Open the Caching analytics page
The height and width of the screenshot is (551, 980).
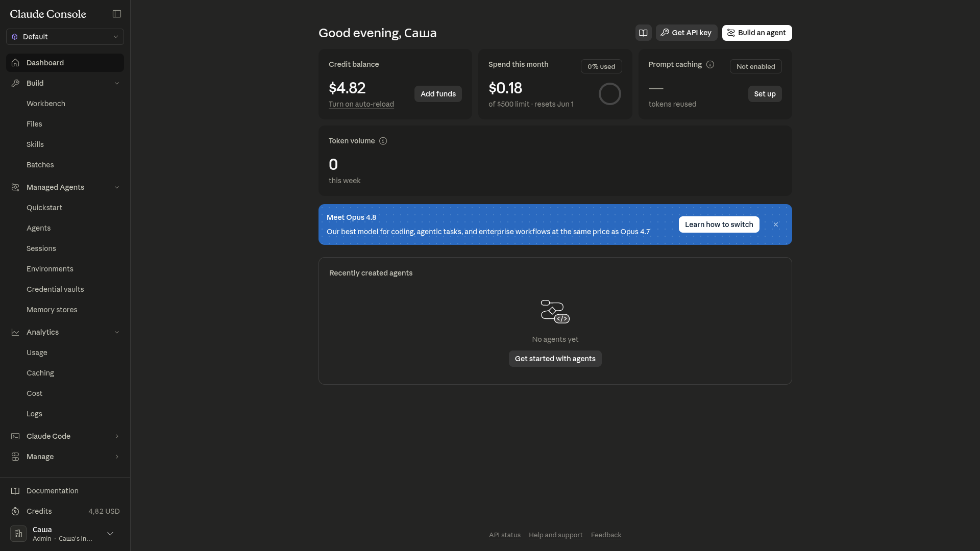tap(65, 373)
